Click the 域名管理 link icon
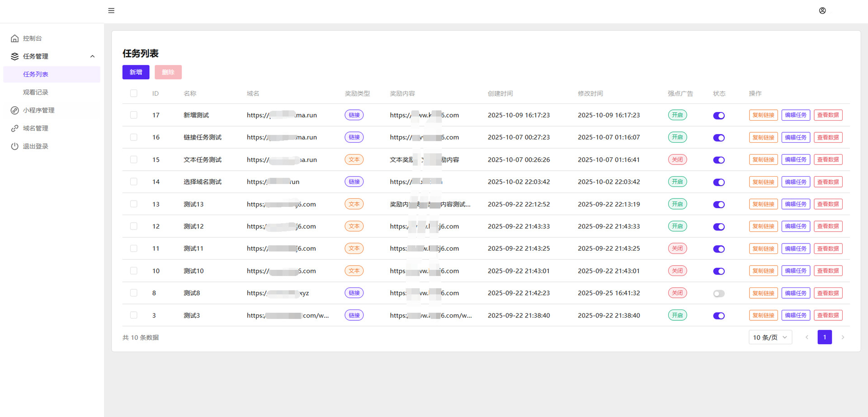The height and width of the screenshot is (417, 868). (15, 128)
